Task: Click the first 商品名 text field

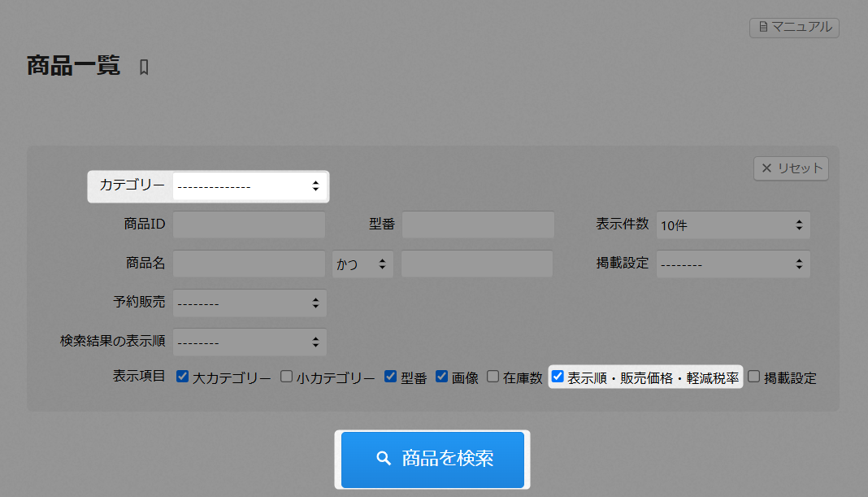Action: [249, 264]
